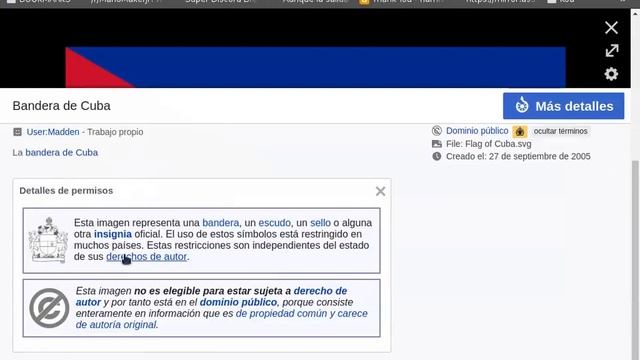Click the Más detalles button
This screenshot has width=640, height=360.
pyautogui.click(x=563, y=106)
